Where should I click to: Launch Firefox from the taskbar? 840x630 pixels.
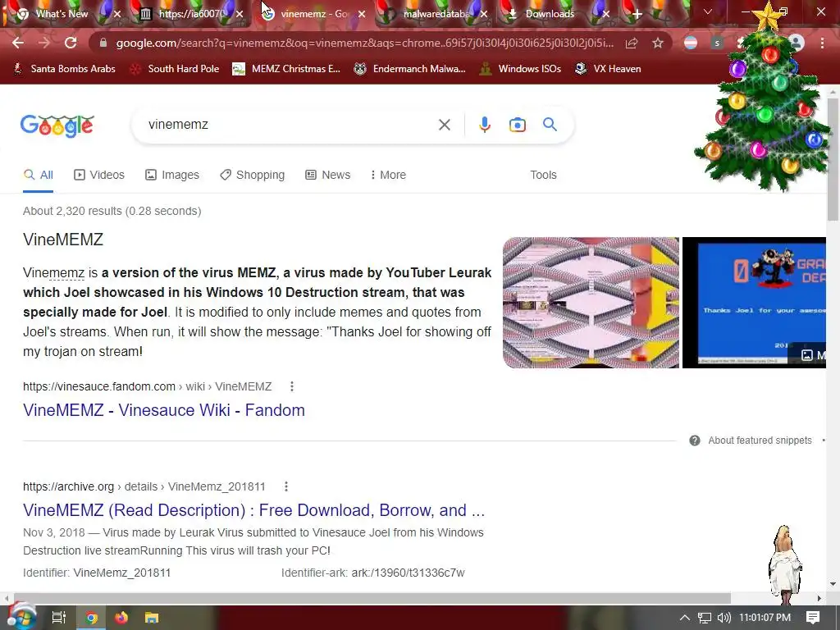[121, 618]
